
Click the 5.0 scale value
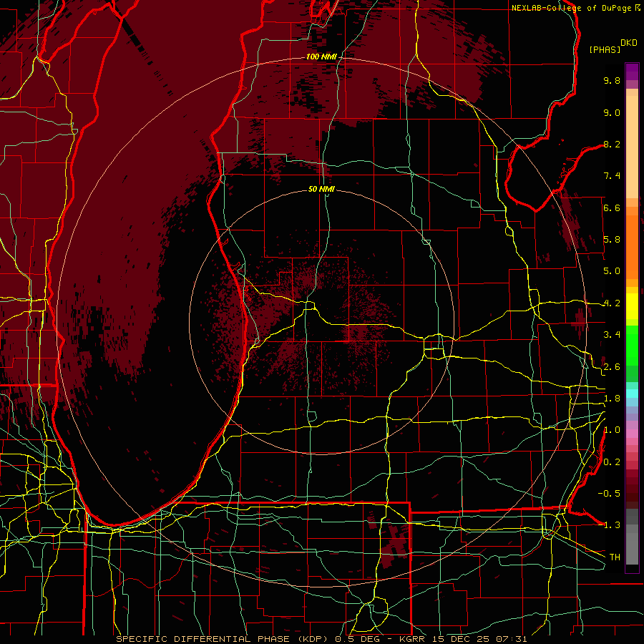612,271
